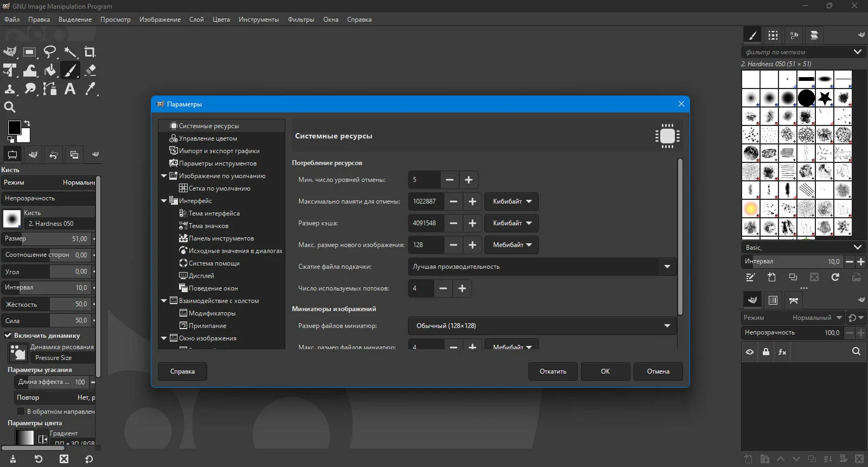The image size is (868, 467).
Task: Open the Фильтры menu
Action: click(x=301, y=20)
